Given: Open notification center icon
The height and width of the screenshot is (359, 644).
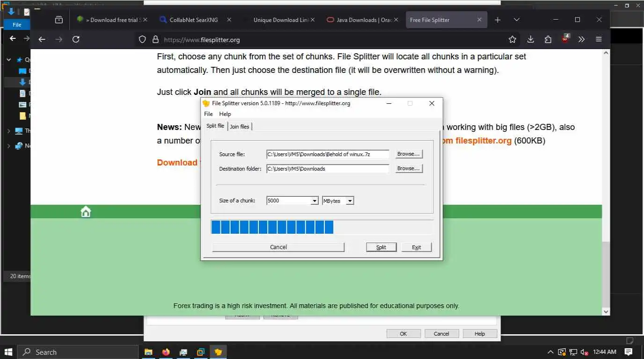Looking at the screenshot, I should tap(629, 352).
